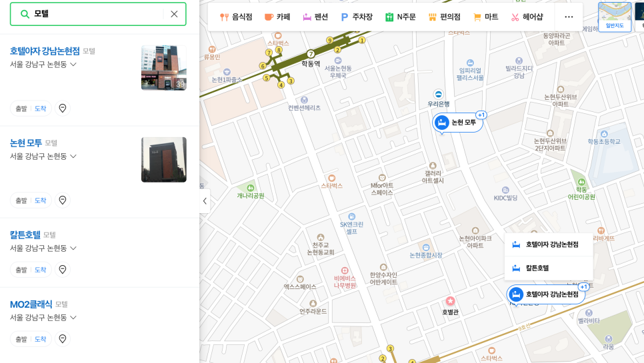The height and width of the screenshot is (363, 644).
Task: Select 주차장 category filter
Action: 357,17
